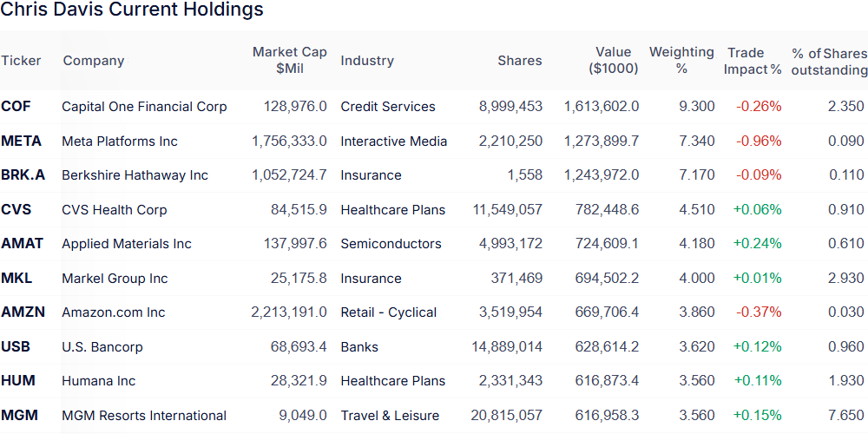Screen dimensions: 868x434
Task: Click the Industry column header
Action: click(x=367, y=61)
